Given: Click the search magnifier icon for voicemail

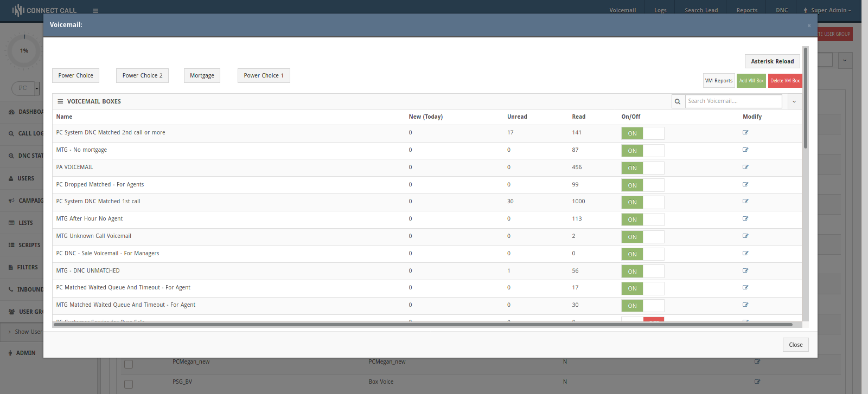Looking at the screenshot, I should pyautogui.click(x=678, y=101).
